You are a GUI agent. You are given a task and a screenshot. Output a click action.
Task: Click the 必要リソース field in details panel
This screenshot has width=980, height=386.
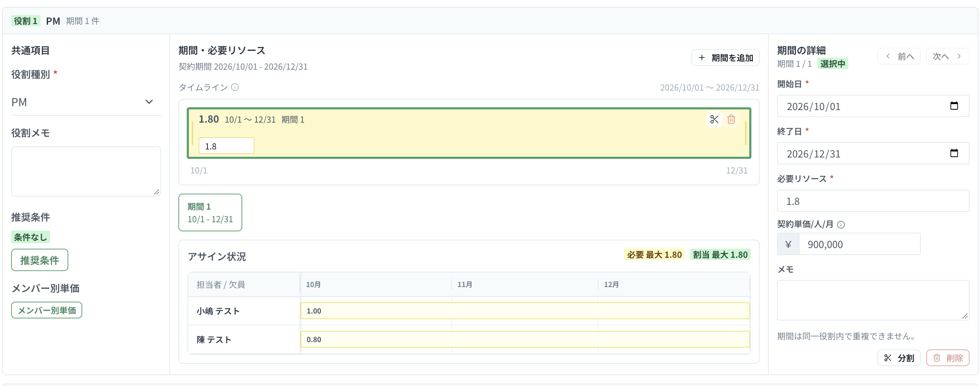click(873, 201)
